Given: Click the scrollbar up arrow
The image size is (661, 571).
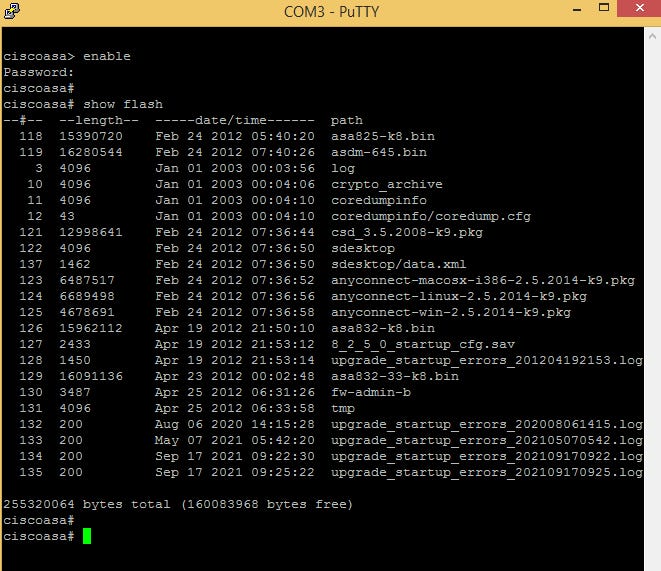Looking at the screenshot, I should click(x=652, y=37).
